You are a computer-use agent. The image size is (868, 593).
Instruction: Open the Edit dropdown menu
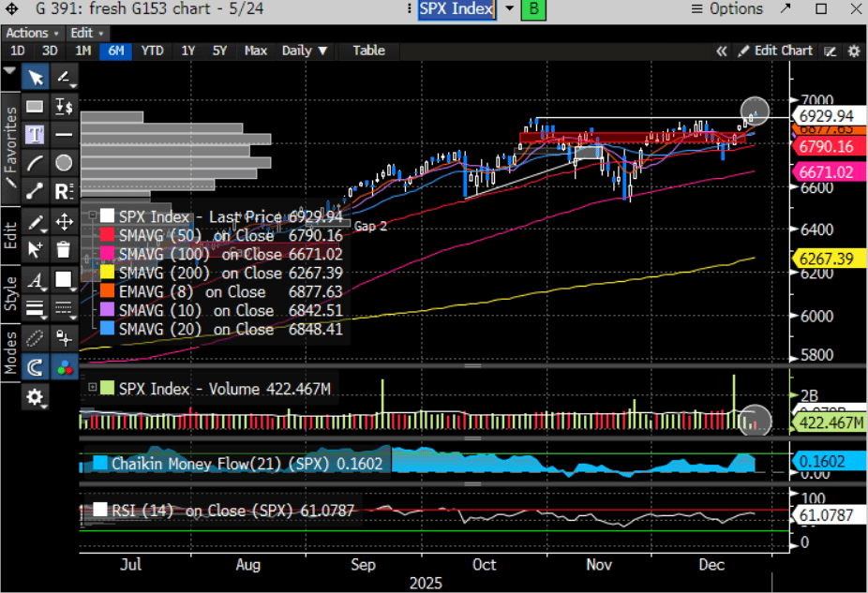[87, 33]
